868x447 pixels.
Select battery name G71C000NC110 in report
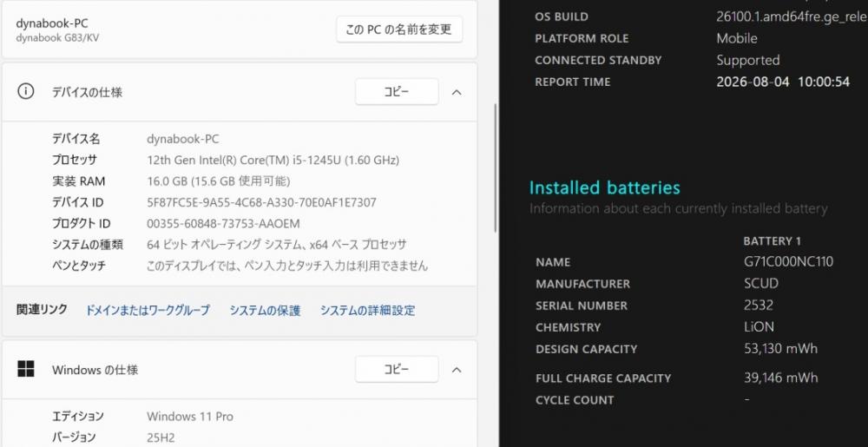788,261
